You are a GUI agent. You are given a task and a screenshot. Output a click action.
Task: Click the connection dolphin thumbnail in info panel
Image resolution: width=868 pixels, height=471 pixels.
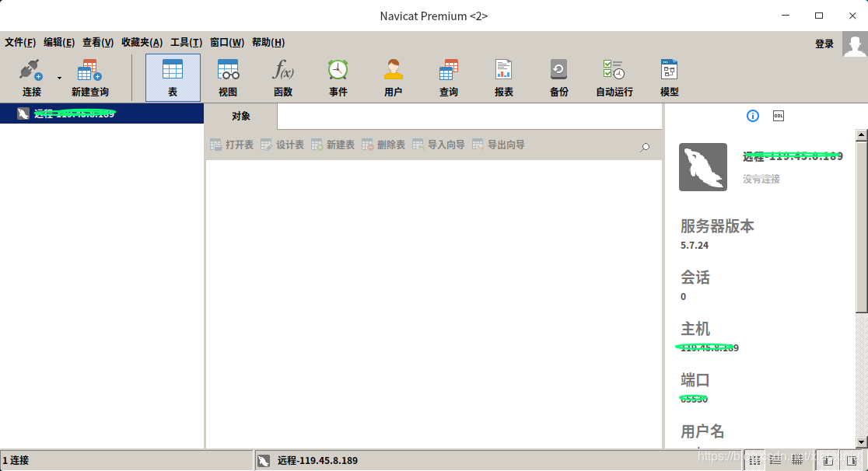point(703,167)
